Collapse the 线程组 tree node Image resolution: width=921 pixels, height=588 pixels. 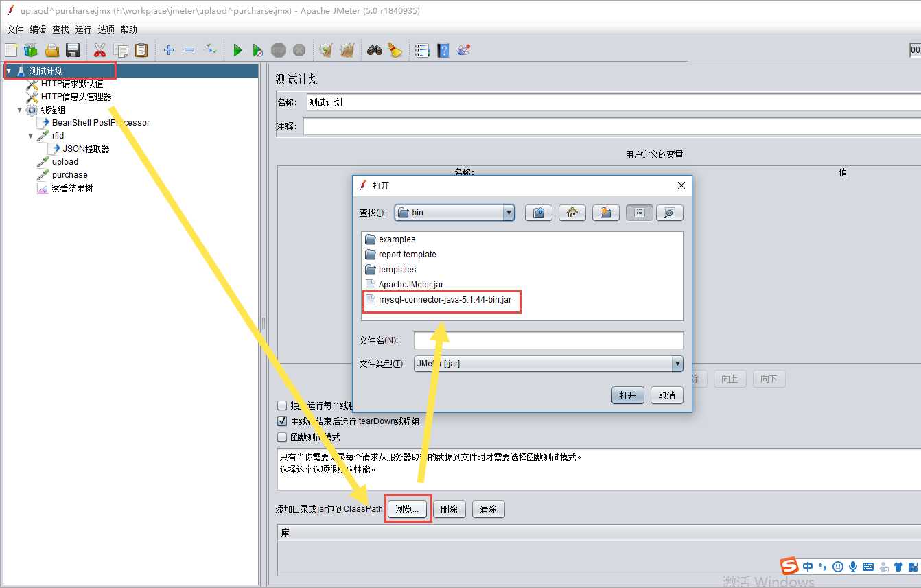20,110
